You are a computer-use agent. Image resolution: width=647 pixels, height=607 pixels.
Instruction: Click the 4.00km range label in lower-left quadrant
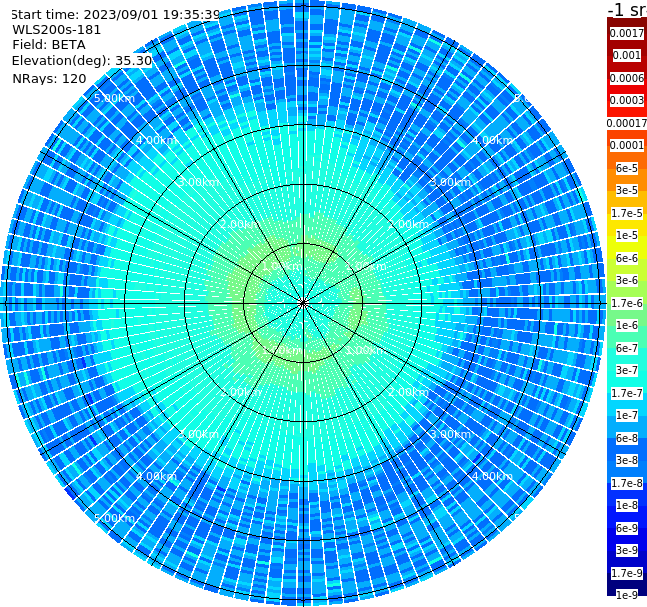point(156,476)
